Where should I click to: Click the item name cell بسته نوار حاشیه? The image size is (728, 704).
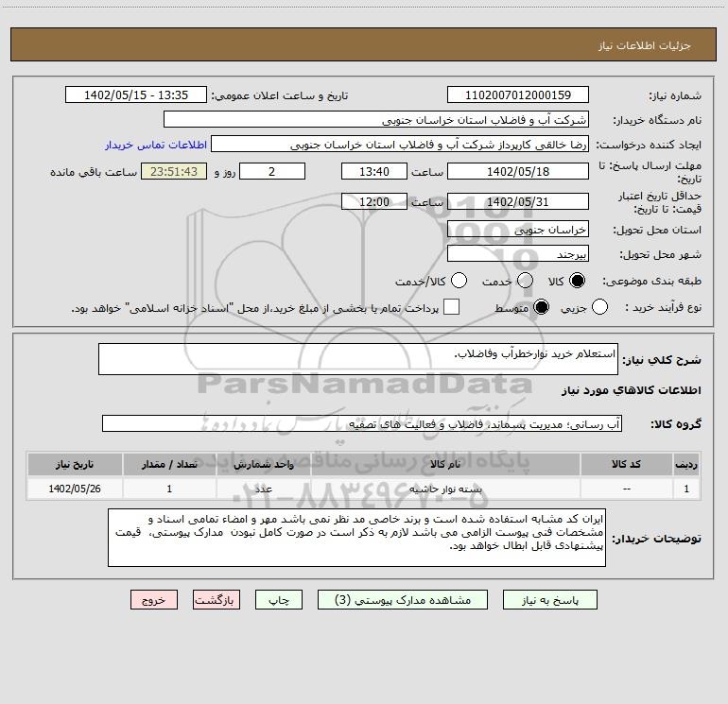click(x=445, y=489)
